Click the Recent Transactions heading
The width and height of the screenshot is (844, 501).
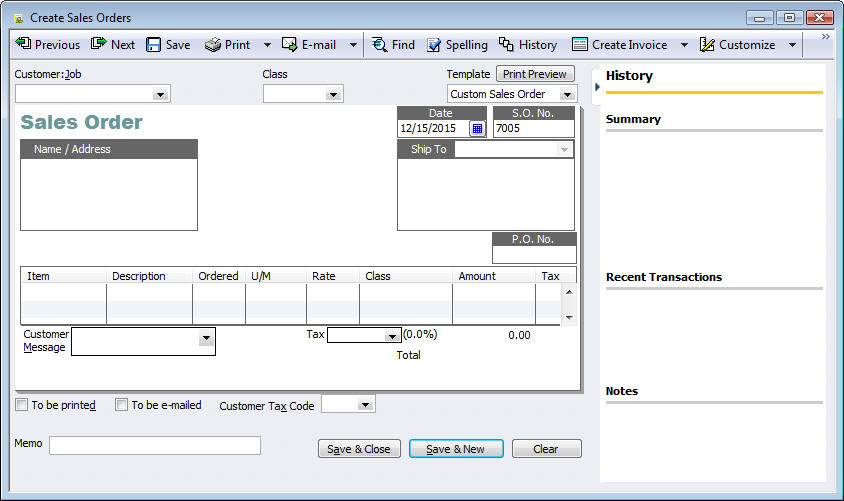point(664,277)
